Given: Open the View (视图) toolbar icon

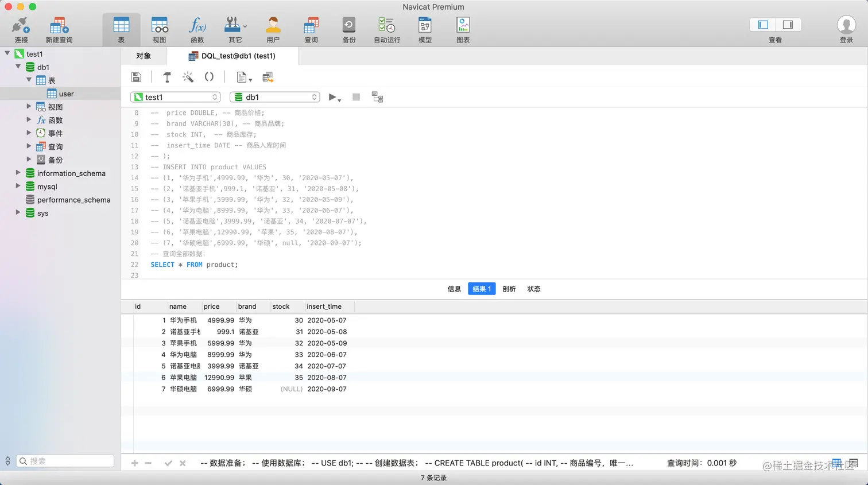Looking at the screenshot, I should tap(159, 30).
